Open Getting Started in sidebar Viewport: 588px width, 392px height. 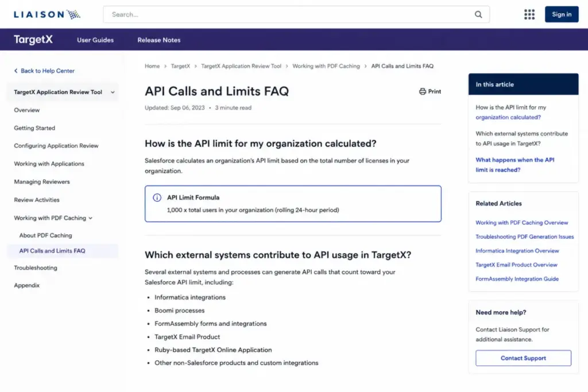(34, 128)
